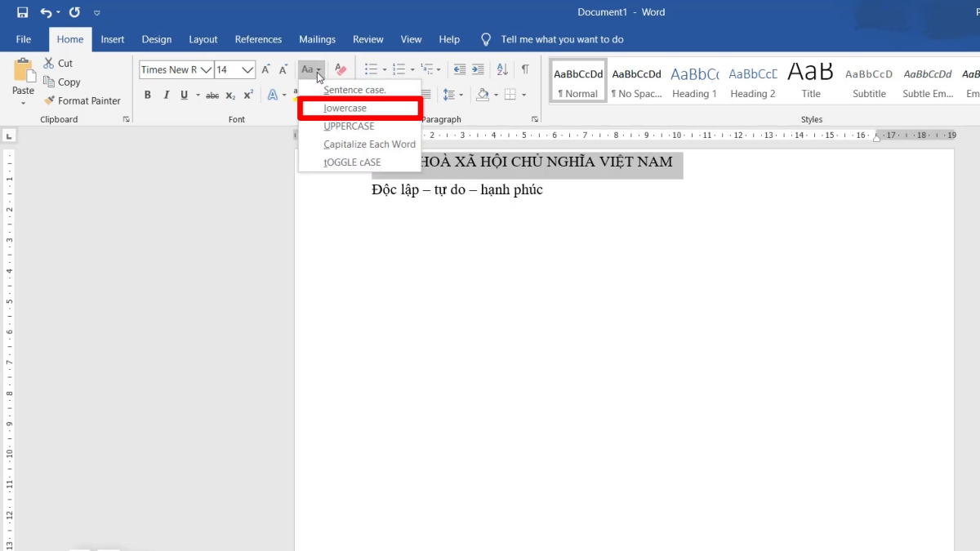
Task: Click the Save icon in title bar
Action: click(x=22, y=12)
